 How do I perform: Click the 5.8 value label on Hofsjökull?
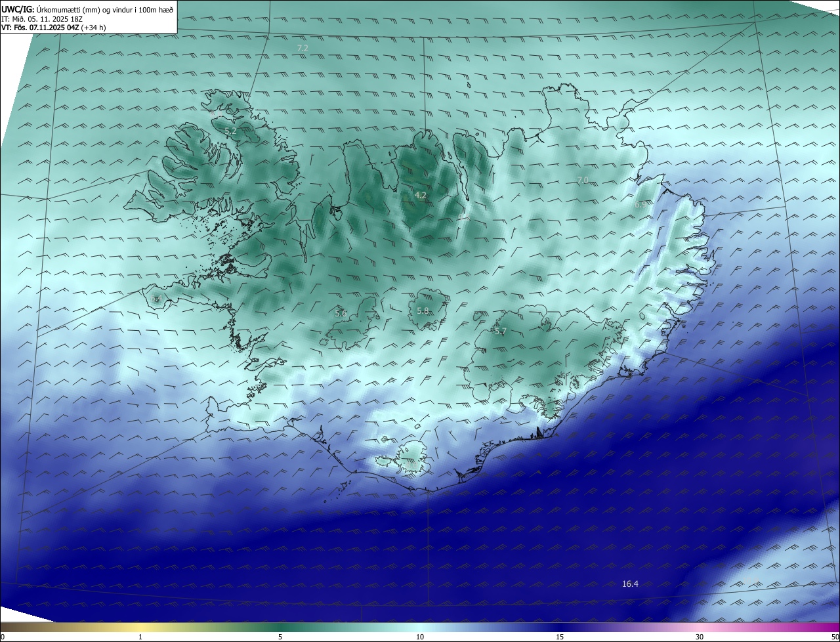(423, 310)
